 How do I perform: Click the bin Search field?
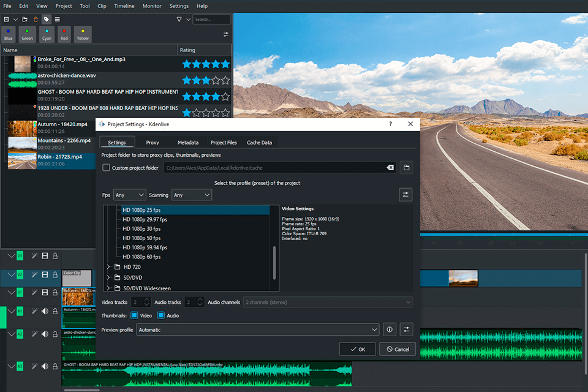coord(211,19)
